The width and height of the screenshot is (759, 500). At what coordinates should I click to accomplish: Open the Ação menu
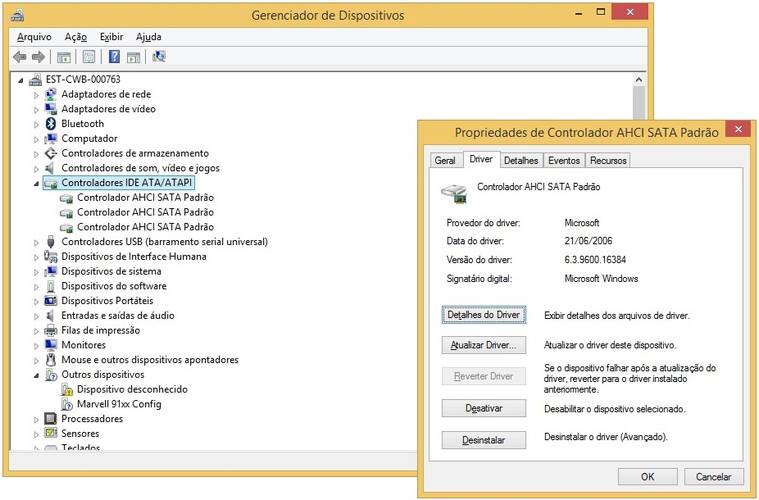tap(76, 37)
